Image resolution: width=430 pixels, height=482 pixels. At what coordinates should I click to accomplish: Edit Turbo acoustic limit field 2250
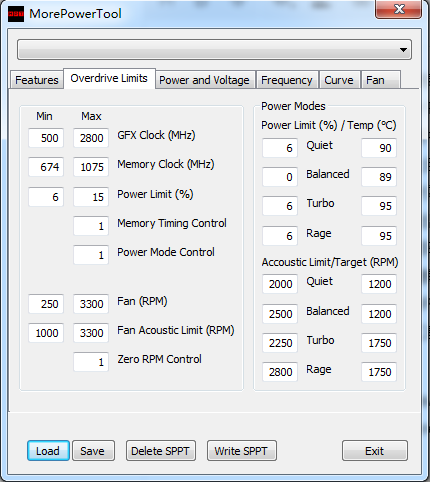280,343
